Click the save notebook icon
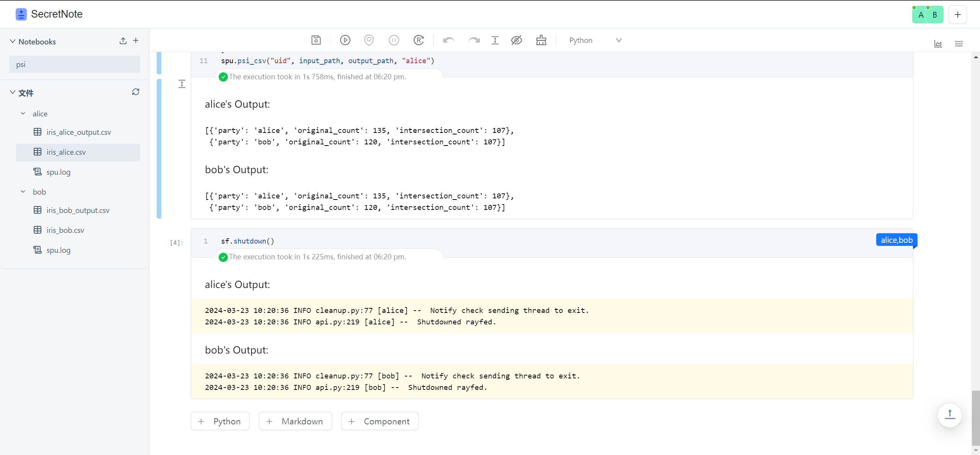The height and width of the screenshot is (455, 980). coord(316,40)
